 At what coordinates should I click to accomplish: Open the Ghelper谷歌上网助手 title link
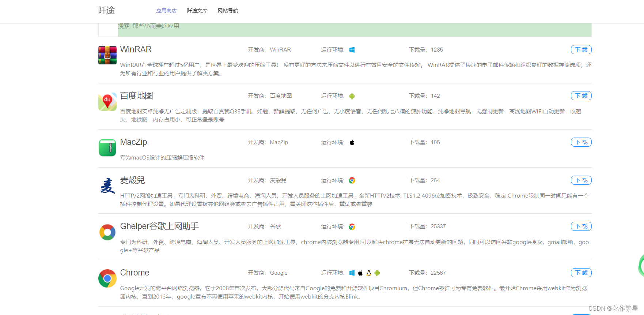click(160, 226)
